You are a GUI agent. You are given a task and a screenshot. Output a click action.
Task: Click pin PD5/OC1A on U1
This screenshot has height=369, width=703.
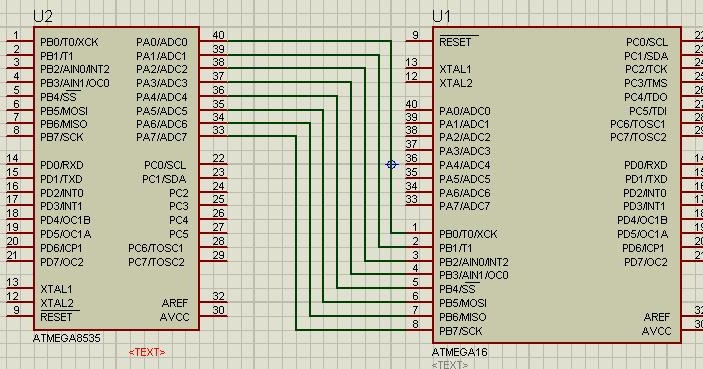tap(642, 234)
